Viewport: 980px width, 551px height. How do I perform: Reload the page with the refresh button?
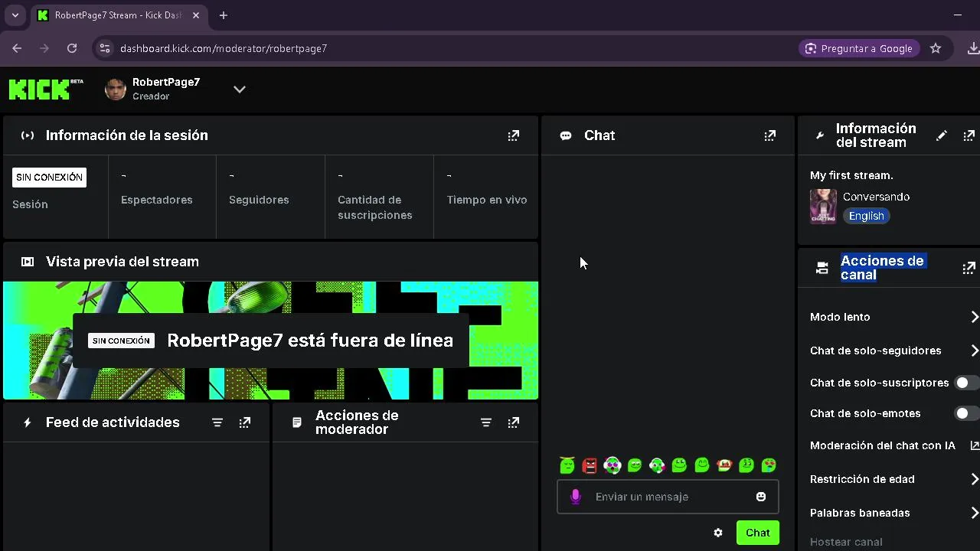[x=72, y=48]
